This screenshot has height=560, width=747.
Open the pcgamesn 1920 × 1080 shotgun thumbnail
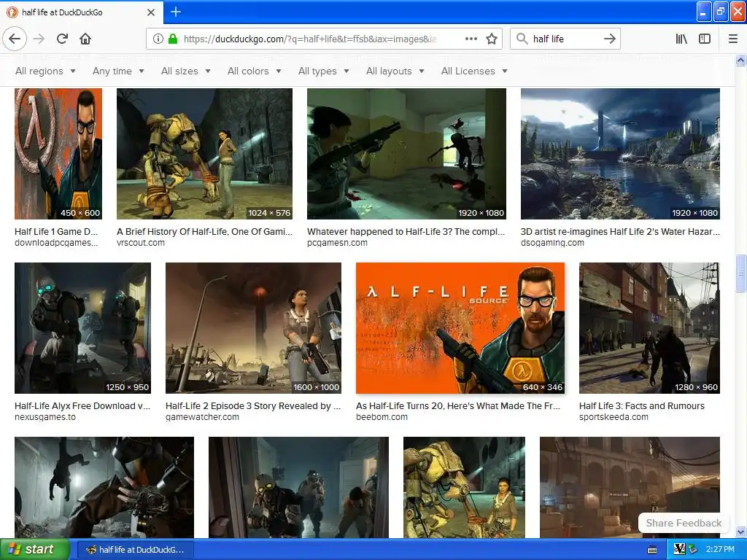pos(406,154)
